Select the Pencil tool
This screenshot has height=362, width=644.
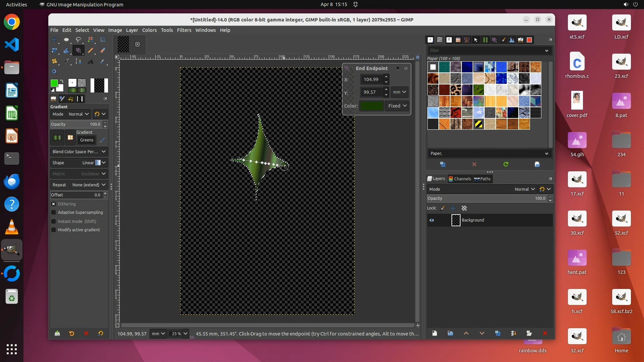point(91,51)
